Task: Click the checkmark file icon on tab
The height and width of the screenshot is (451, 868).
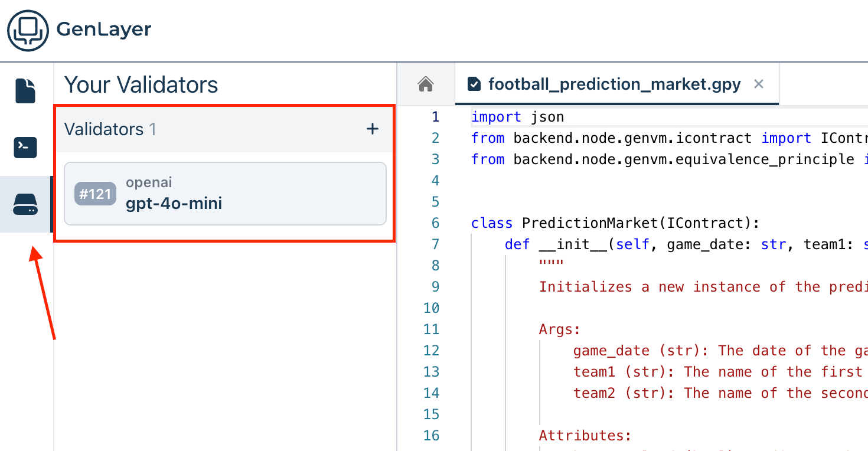Action: pyautogui.click(x=474, y=84)
